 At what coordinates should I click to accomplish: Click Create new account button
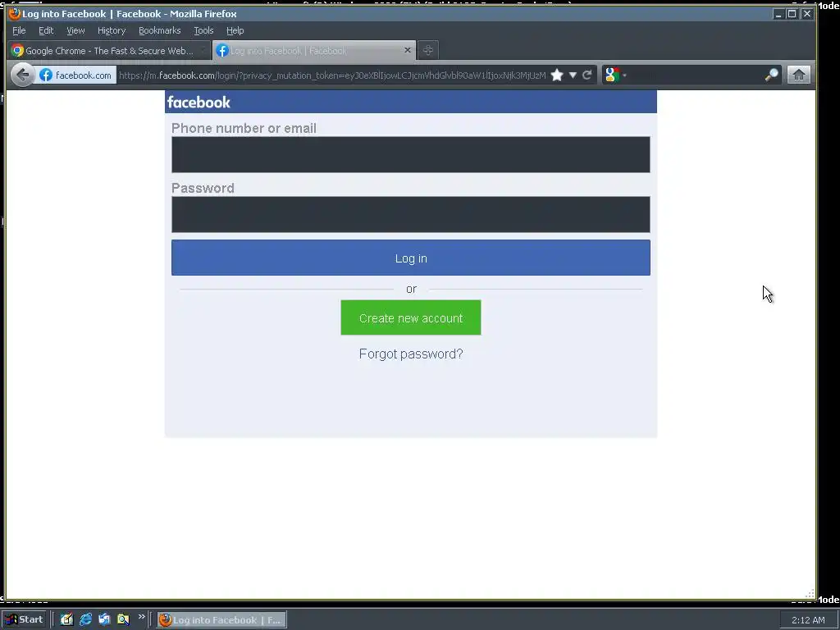411,317
